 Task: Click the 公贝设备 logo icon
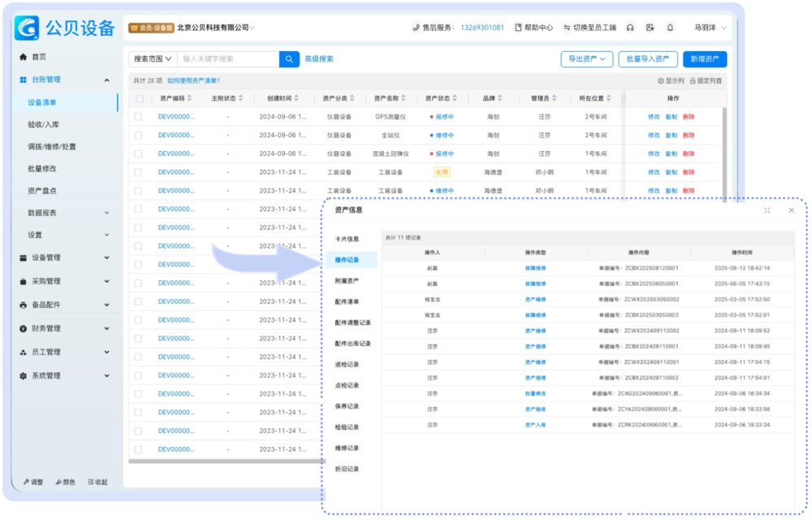coord(27,28)
